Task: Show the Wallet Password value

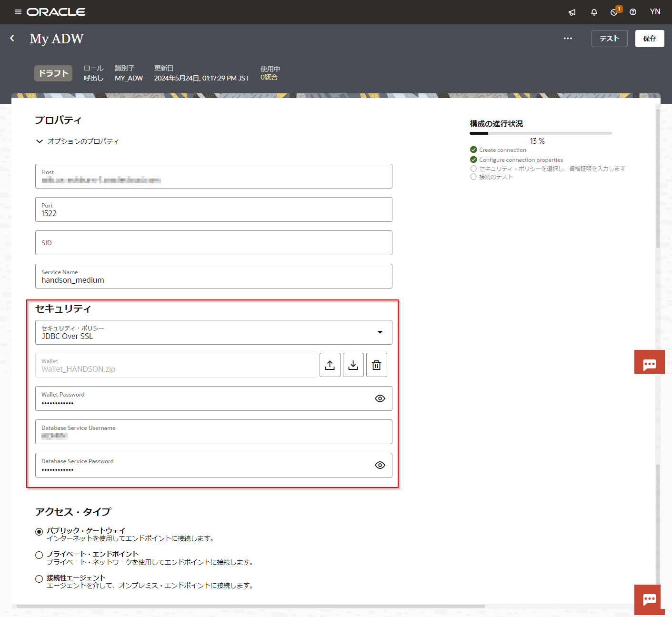Action: click(380, 398)
